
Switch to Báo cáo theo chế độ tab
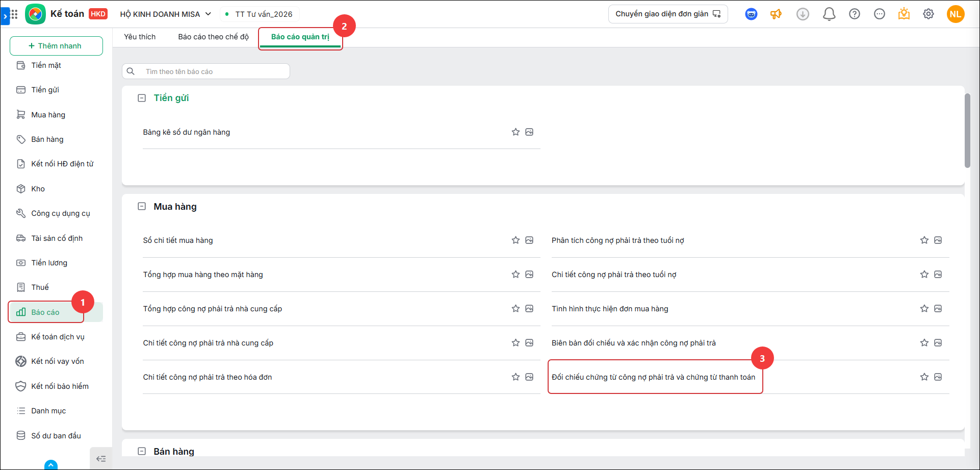214,37
